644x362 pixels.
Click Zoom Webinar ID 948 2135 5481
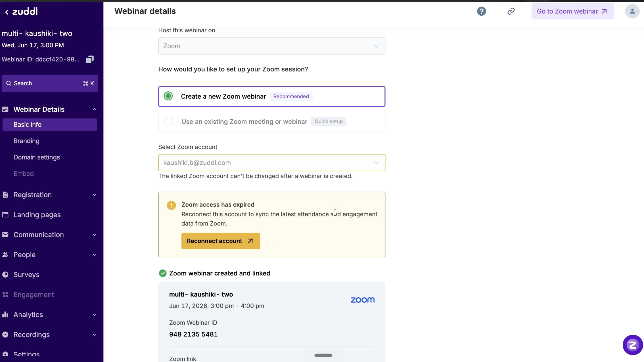click(193, 334)
